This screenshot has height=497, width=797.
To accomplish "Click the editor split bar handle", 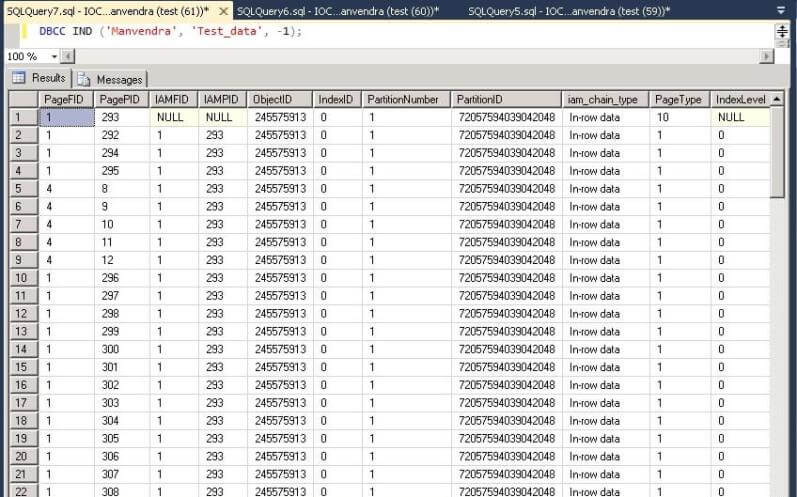I will 782,32.
